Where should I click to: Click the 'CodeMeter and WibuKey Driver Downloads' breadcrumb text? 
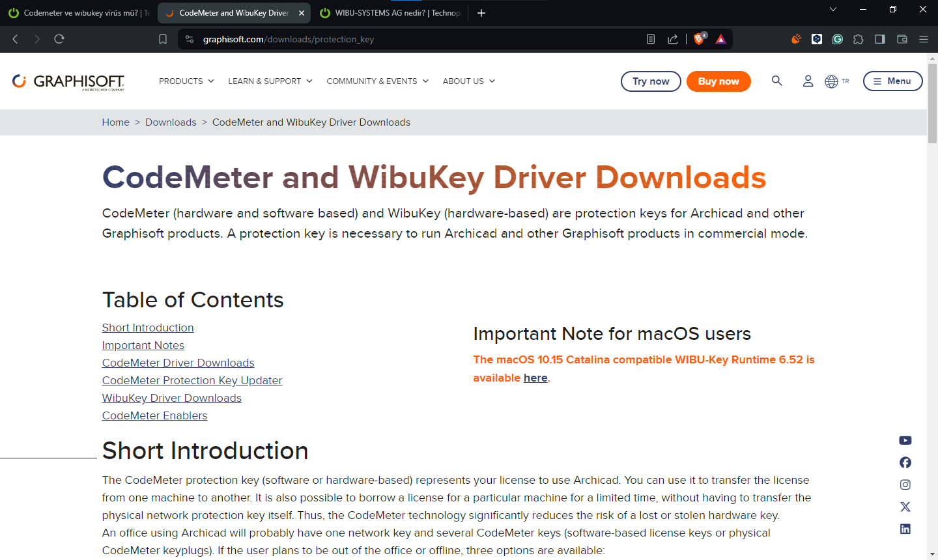coord(311,122)
